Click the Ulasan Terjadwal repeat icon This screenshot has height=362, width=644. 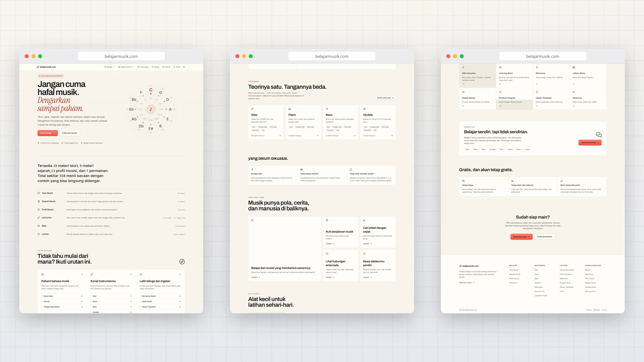point(537,92)
